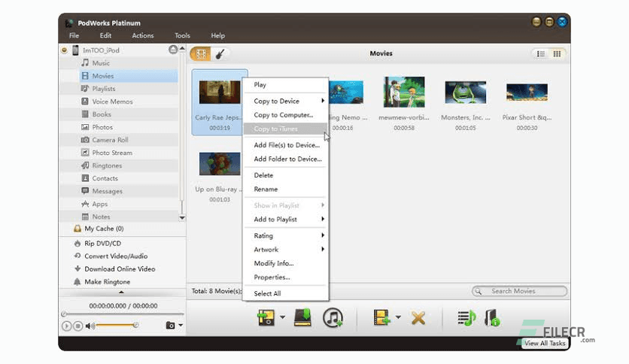Expand Copy to Device submenu
This screenshot has height=364, width=629.
(286, 101)
